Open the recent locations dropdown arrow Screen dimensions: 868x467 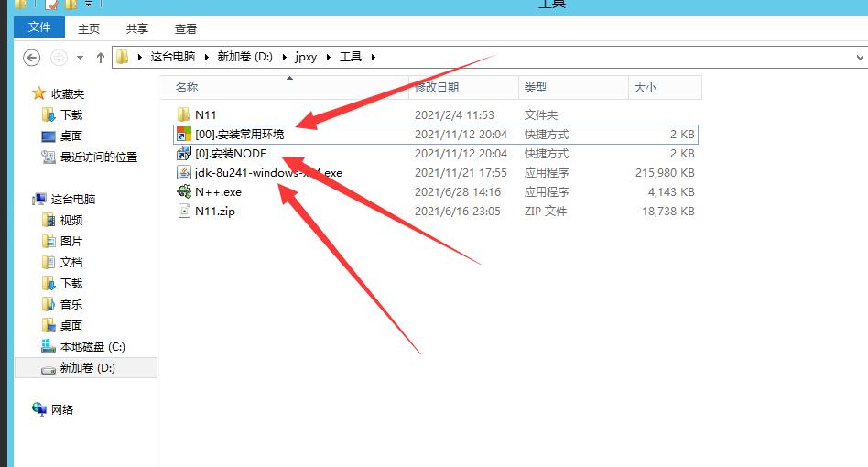[x=80, y=57]
